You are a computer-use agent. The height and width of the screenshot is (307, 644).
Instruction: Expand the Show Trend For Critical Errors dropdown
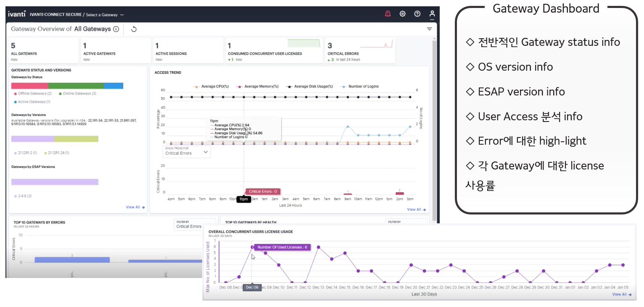(187, 152)
